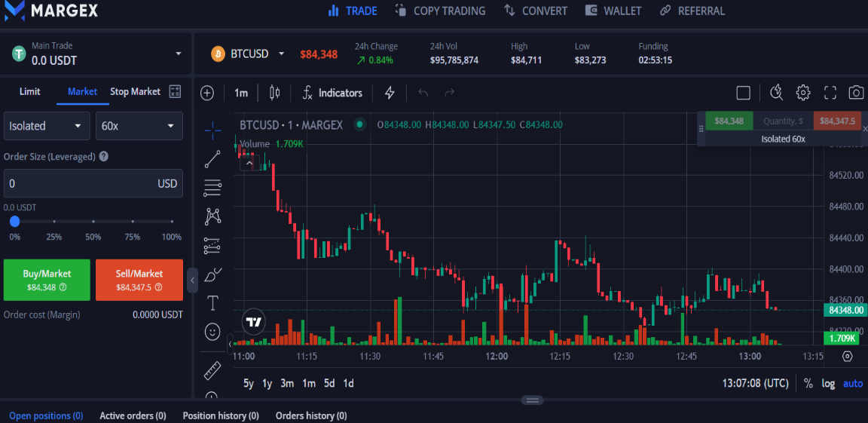868x423 pixels.
Task: Click the TradingView logo on the chart
Action: (x=254, y=322)
